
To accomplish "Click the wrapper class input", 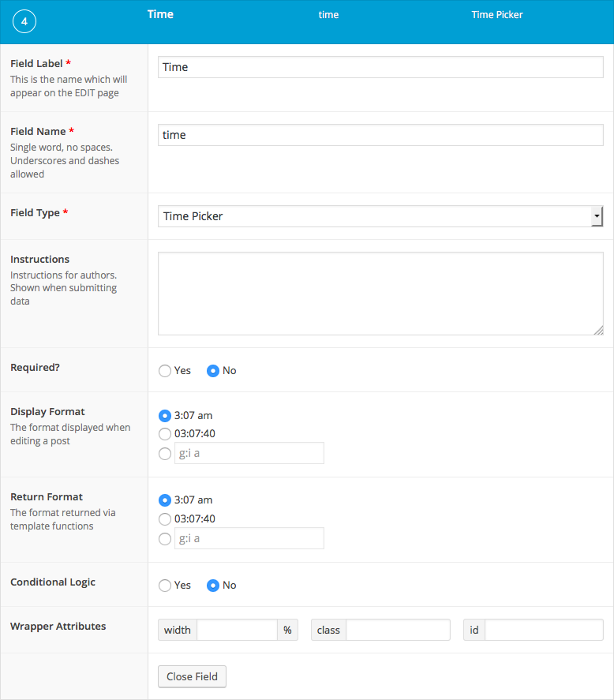I will 398,630.
